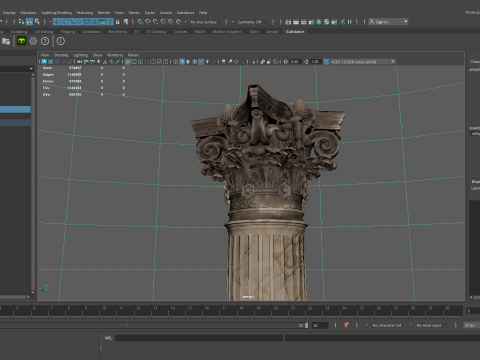
Task: Open the Display menu
Action: (x=9, y=13)
